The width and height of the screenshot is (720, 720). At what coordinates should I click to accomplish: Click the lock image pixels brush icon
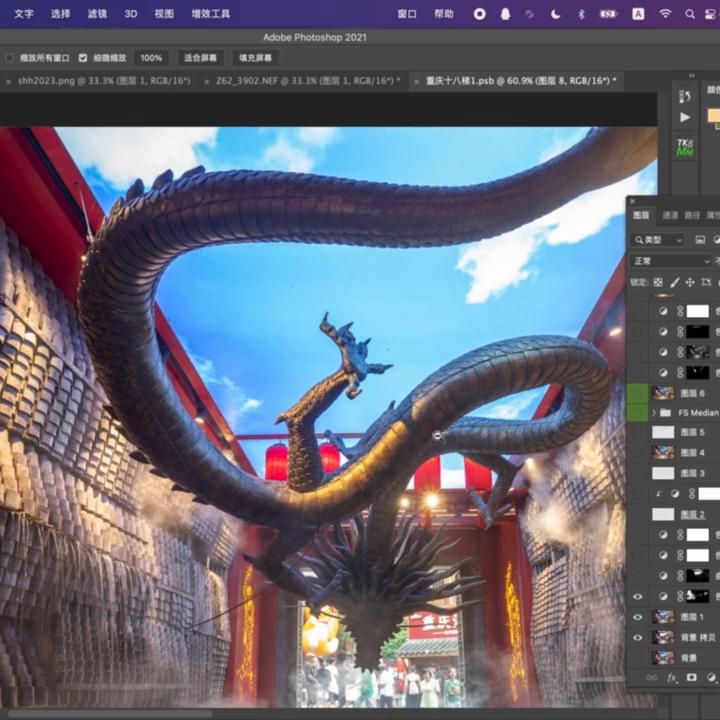(x=674, y=283)
